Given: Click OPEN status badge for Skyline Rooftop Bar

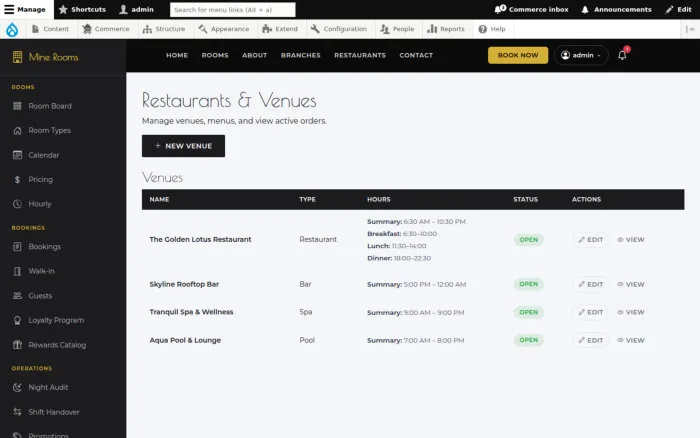Looking at the screenshot, I should point(529,284).
